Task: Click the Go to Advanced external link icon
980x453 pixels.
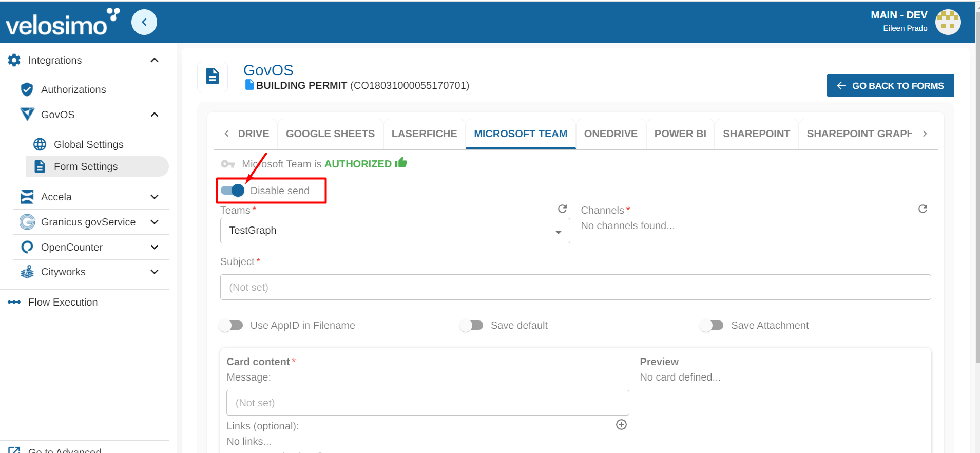Action: (x=14, y=450)
